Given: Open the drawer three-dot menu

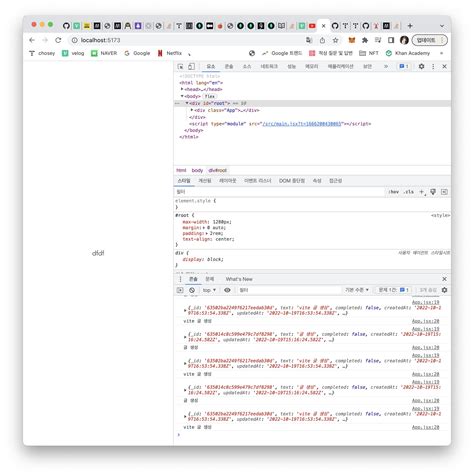Looking at the screenshot, I should point(180,279).
